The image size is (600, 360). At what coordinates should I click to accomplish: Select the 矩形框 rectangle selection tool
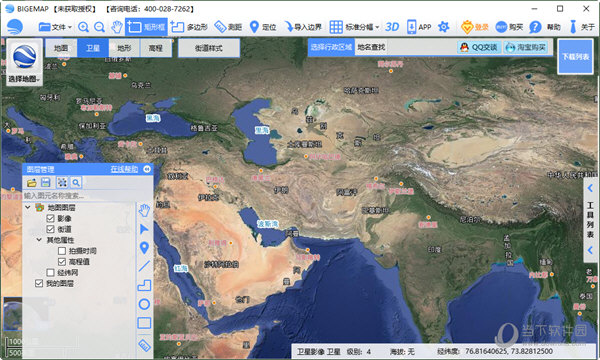[146, 27]
